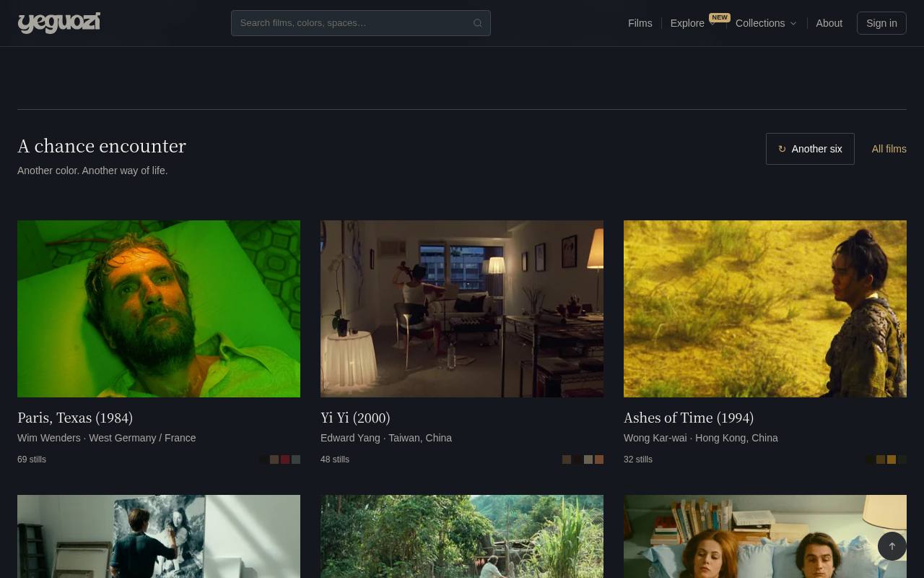Viewport: 924px width, 578px height.
Task: Select the beige-grey swatch for Yi Yi
Action: 588,460
